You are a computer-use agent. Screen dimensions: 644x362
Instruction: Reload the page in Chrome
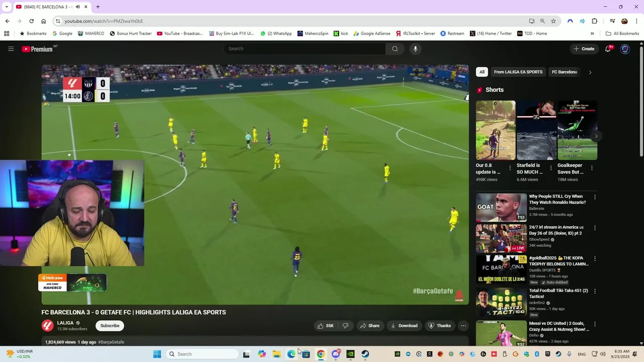click(x=31, y=21)
